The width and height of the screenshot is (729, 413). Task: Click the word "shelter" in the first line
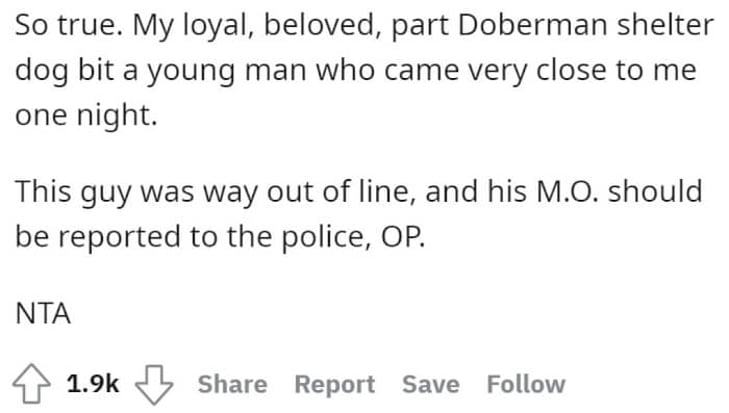point(666,25)
